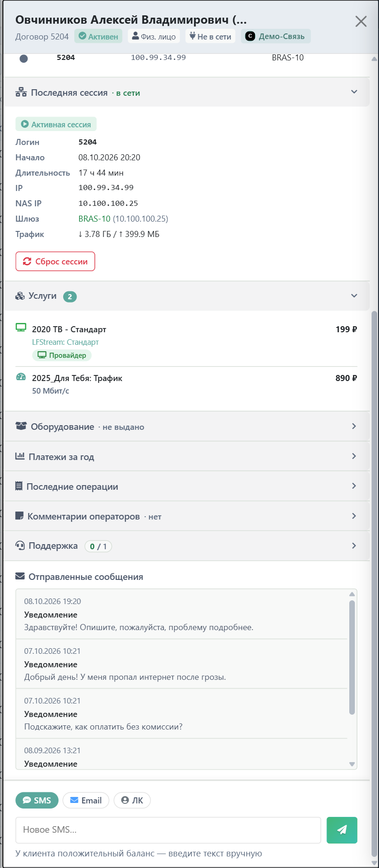
Task: Click the person icon in Физ. лицо badge
Action: (136, 36)
